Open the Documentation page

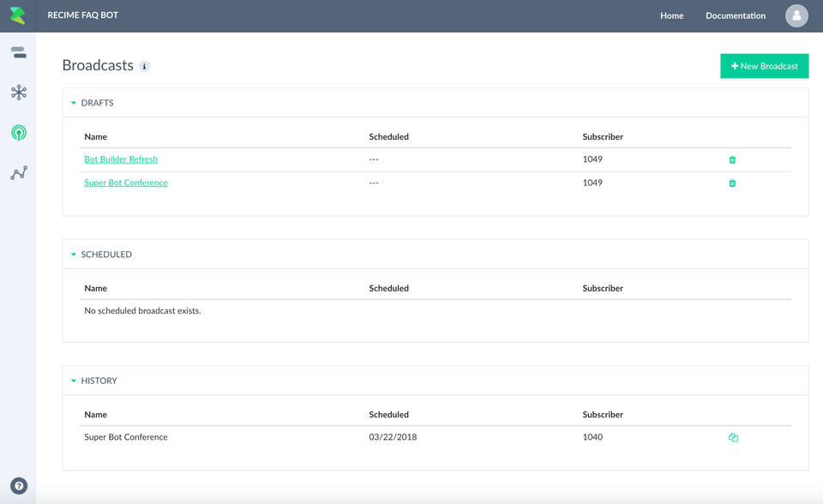point(734,15)
